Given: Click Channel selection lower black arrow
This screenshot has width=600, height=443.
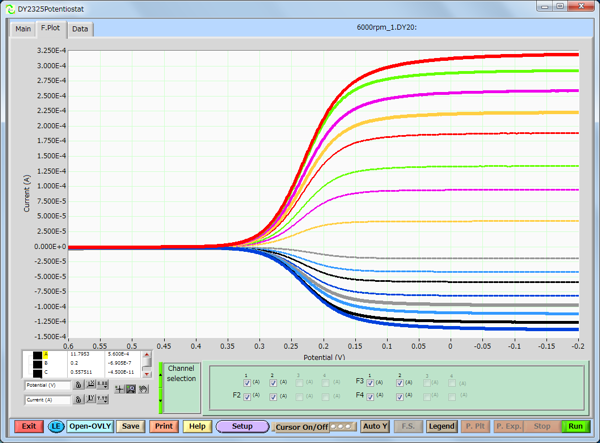Looking at the screenshot, I should coord(161,401).
